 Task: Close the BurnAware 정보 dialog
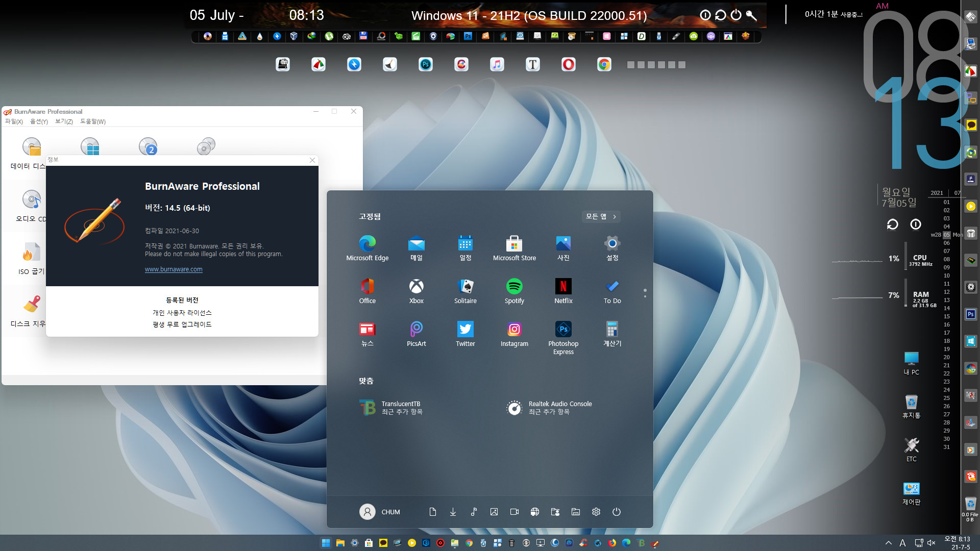pos(312,160)
